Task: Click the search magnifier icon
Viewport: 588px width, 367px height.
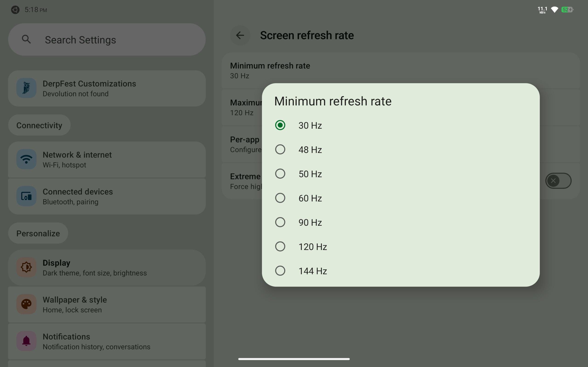Action: point(26,39)
